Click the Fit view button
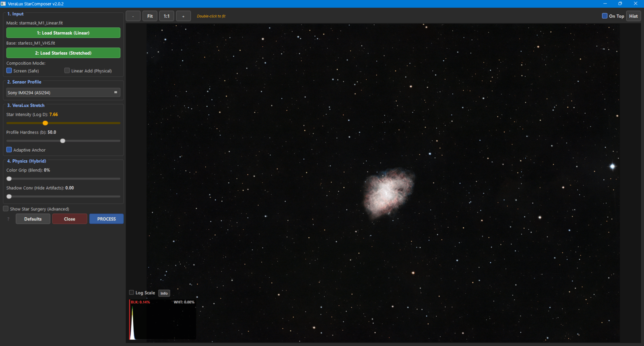Screen dimensions: 644x346 pos(150,16)
